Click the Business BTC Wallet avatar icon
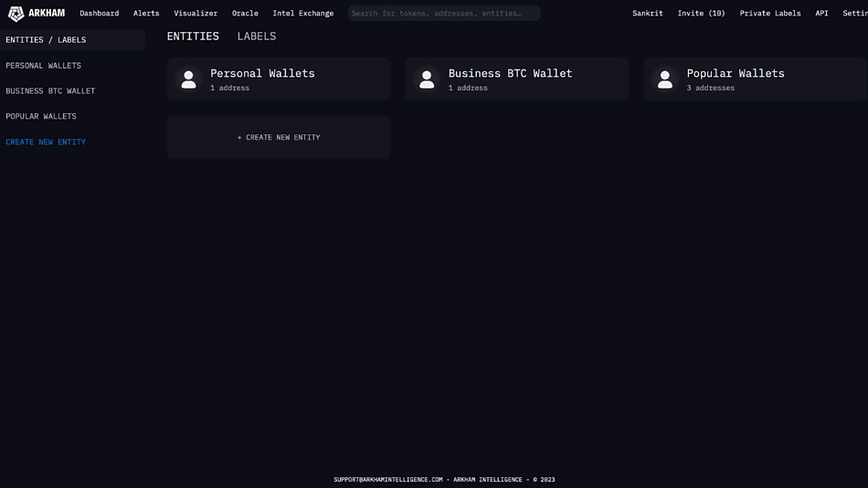Screen dimensions: 868x488 (x=427, y=80)
